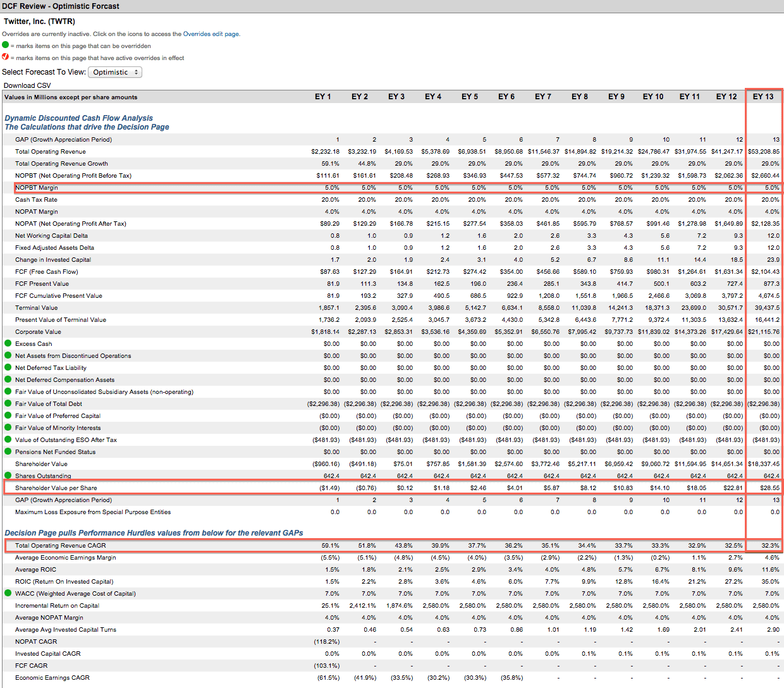Click the Incremental Return on Capital label
This screenshot has width=784, height=688.
click(57, 606)
